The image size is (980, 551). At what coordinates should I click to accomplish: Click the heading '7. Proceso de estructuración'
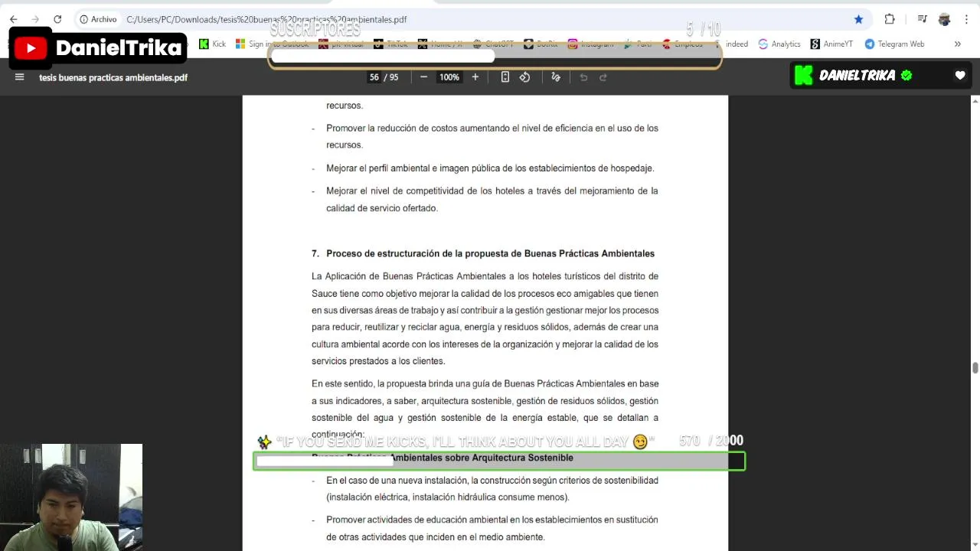(x=483, y=253)
